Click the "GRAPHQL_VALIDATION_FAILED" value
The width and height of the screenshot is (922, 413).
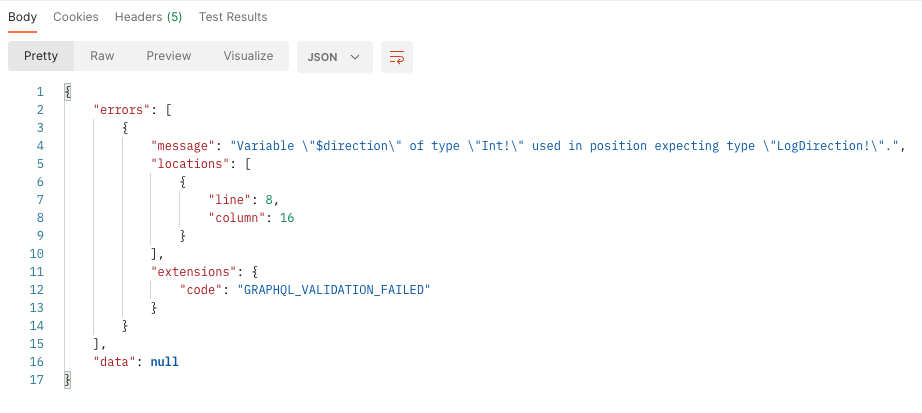coord(334,289)
